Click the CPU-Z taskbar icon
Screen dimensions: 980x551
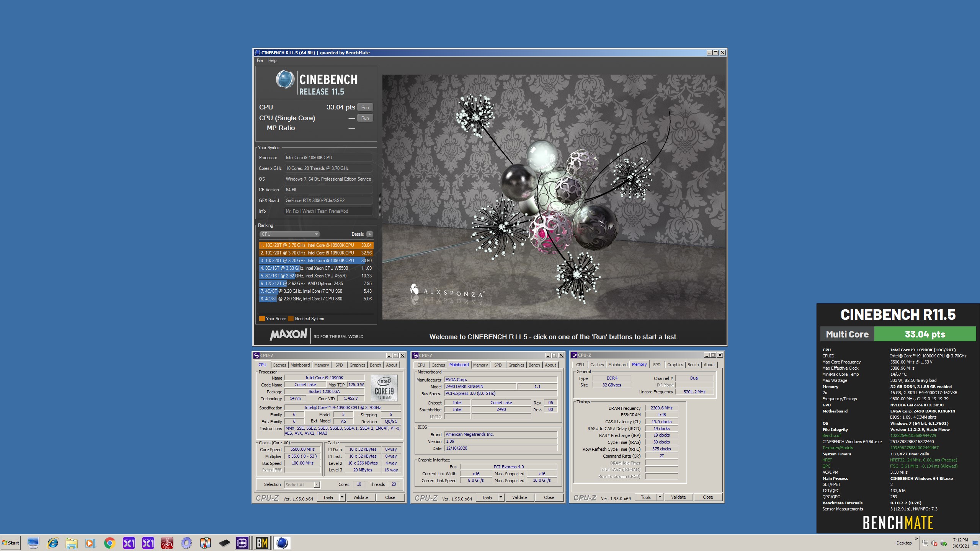[x=242, y=543]
